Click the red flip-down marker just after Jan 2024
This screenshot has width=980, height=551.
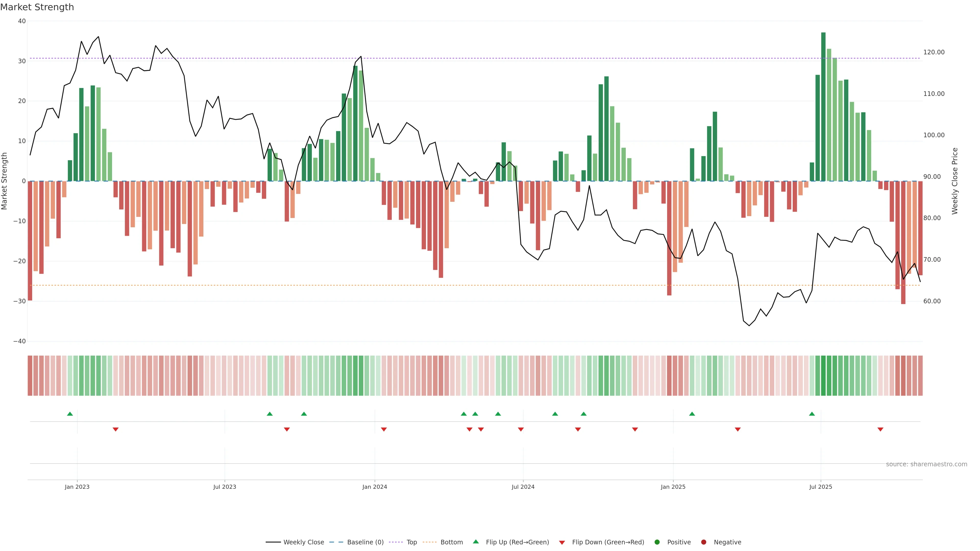(384, 429)
